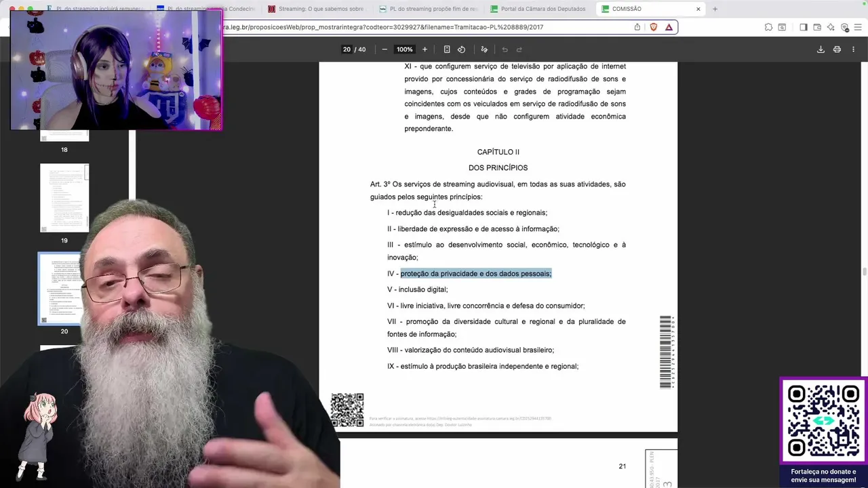
Task: Switch to 'Streaming: O que sabemos sobre' tab
Action: 316,9
